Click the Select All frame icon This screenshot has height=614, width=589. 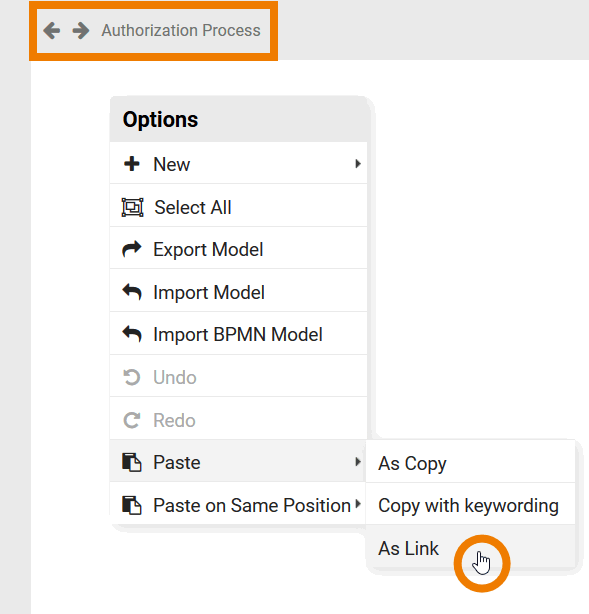point(132,207)
